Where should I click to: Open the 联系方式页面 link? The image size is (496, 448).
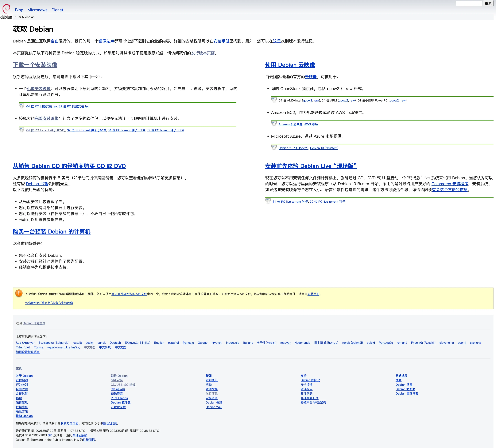(69, 423)
